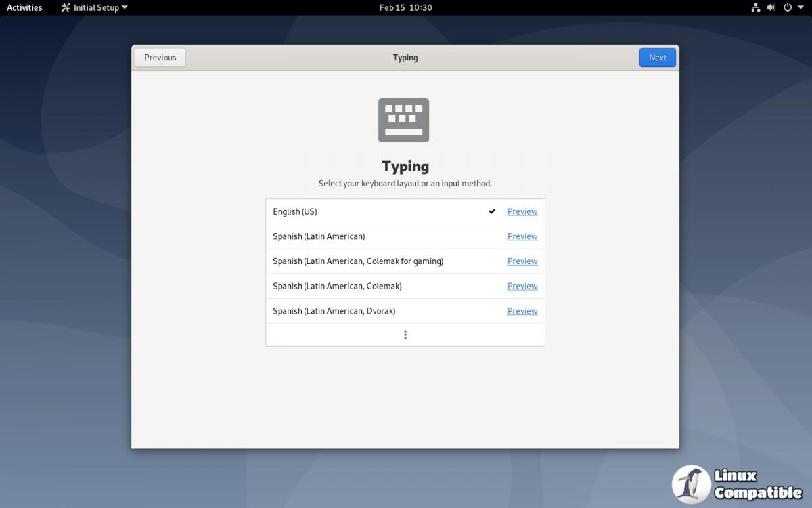This screenshot has height=508, width=812.
Task: Click the volume speaker icon
Action: 771,8
